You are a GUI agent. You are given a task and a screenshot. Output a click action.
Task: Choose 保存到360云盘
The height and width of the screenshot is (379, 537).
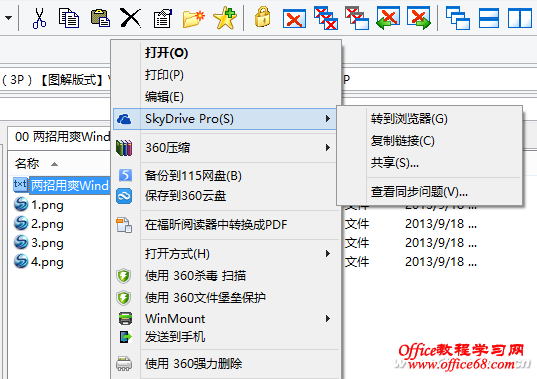(227, 196)
